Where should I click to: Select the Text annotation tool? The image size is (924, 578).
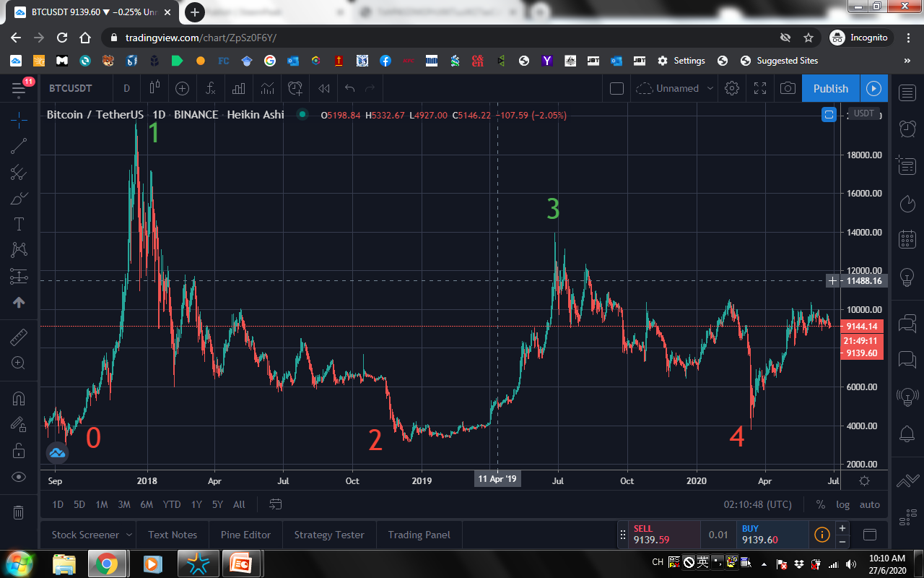pos(19,224)
